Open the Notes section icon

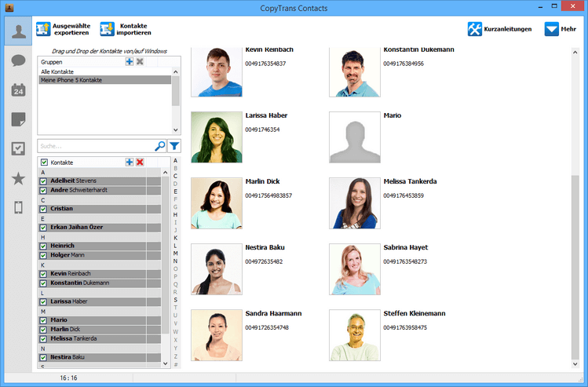pos(18,119)
